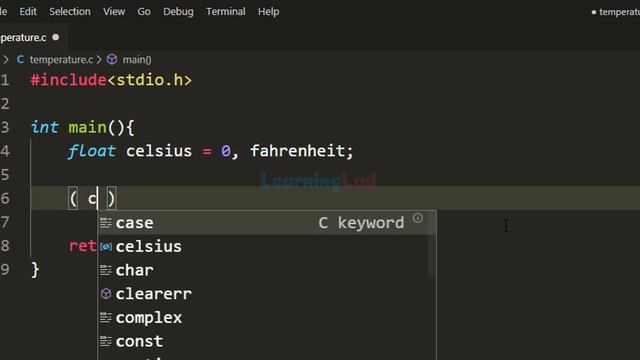Click temperature.c in the breadcrumb
This screenshot has height=360, width=640.
pos(61,60)
